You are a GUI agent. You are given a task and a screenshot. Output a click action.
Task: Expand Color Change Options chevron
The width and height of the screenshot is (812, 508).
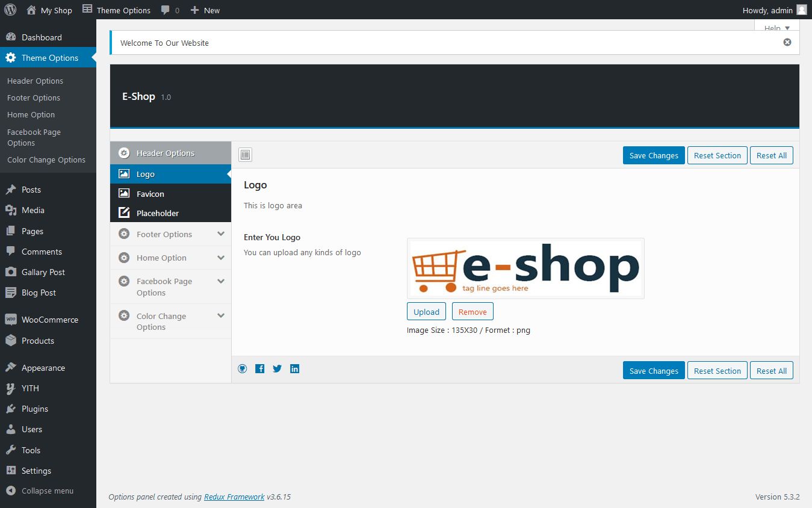221,315
